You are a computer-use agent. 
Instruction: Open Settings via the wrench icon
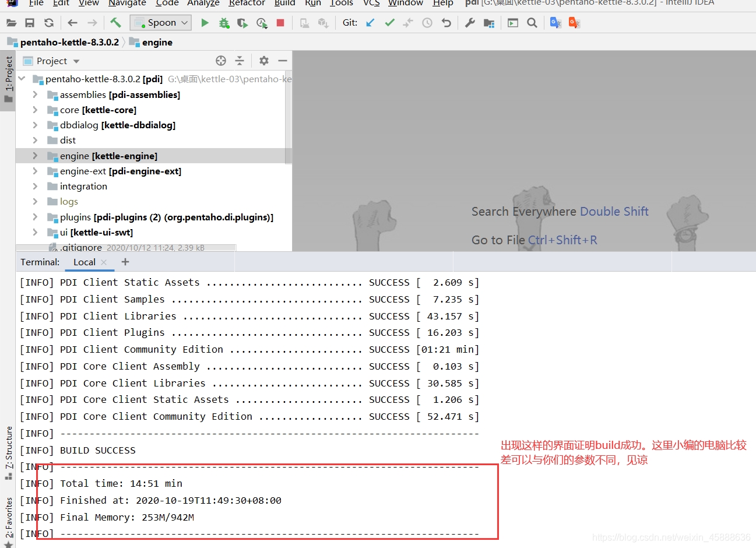[470, 23]
